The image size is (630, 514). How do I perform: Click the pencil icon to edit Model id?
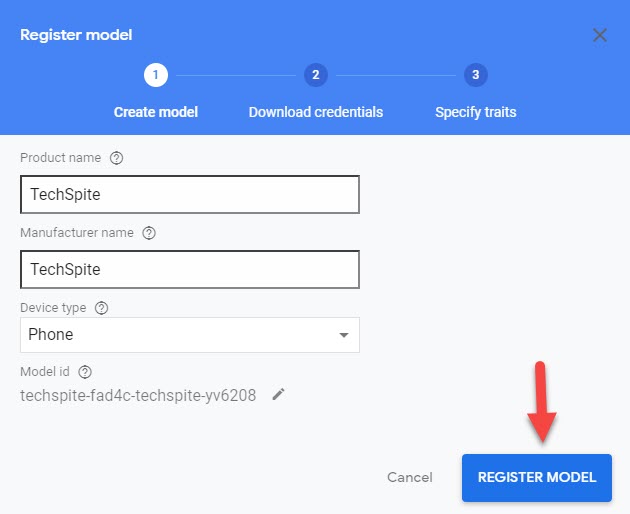(x=279, y=395)
